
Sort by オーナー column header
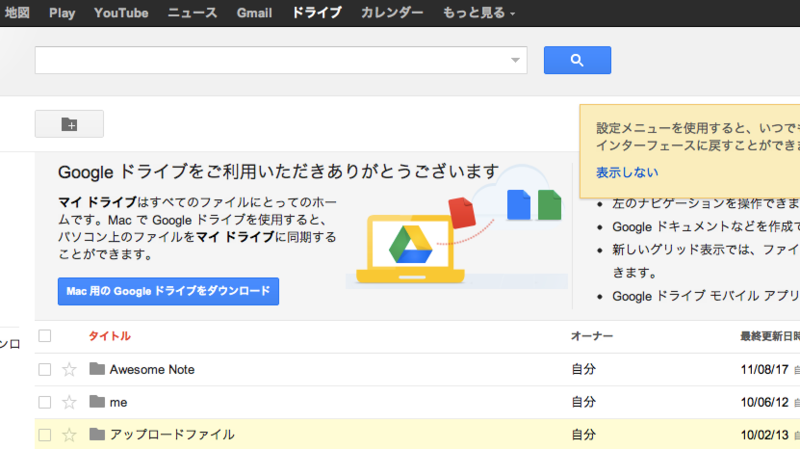click(592, 336)
